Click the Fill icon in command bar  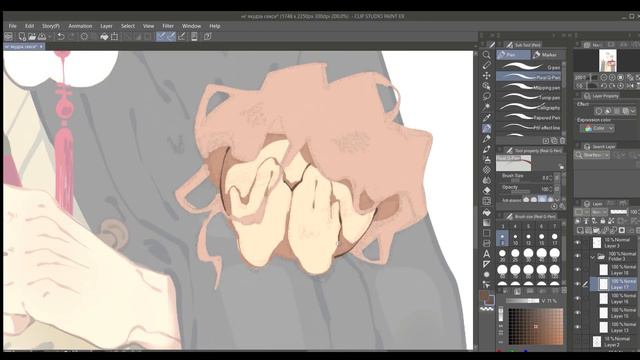coord(104,36)
